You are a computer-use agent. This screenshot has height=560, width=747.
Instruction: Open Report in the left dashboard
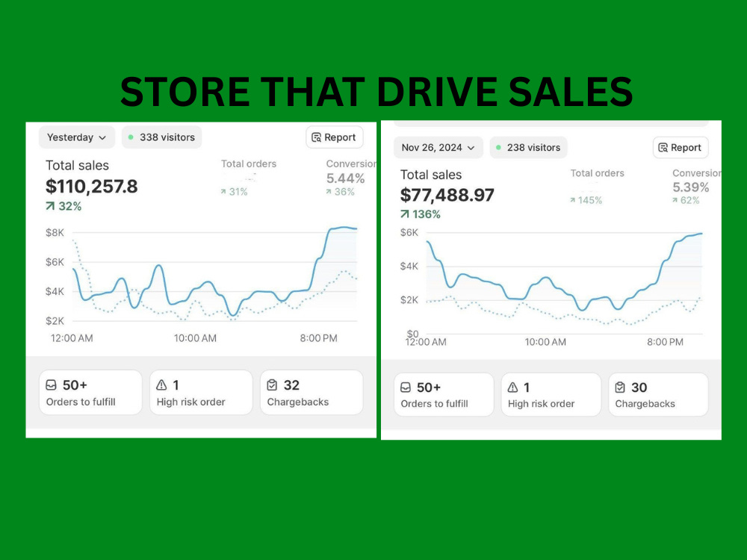click(335, 137)
